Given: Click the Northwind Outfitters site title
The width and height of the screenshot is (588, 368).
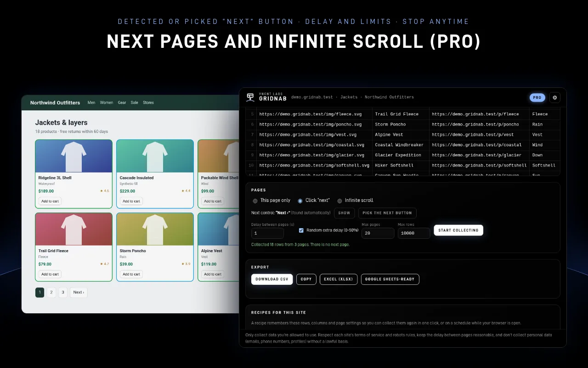Looking at the screenshot, I should point(55,103).
